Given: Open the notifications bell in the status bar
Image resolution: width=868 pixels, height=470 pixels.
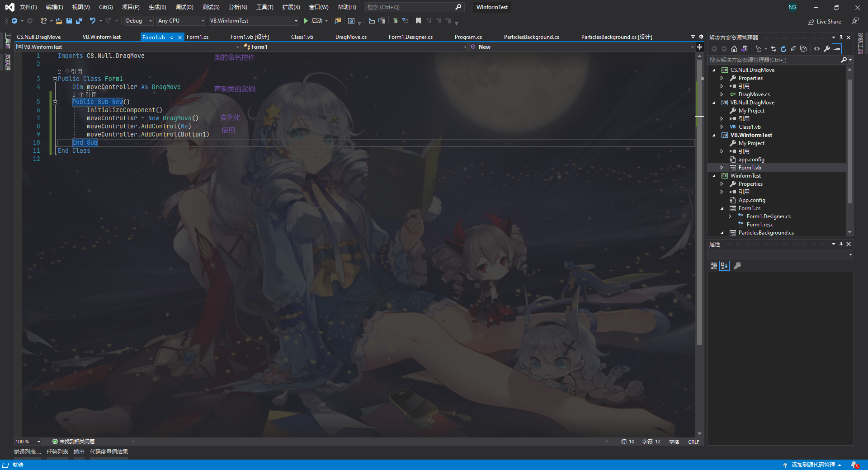Looking at the screenshot, I should pos(854,465).
